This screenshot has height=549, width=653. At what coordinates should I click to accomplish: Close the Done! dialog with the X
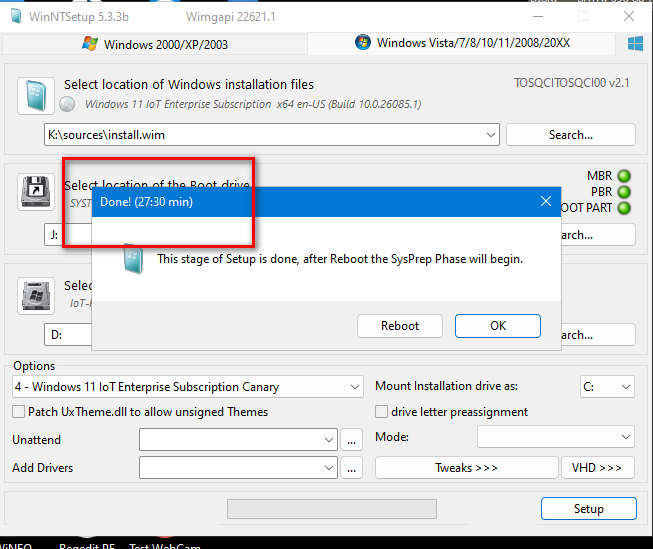click(x=546, y=202)
